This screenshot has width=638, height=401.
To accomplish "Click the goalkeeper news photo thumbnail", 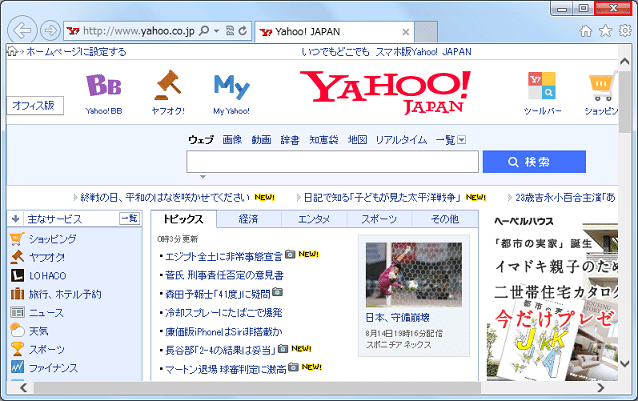I will (x=414, y=275).
